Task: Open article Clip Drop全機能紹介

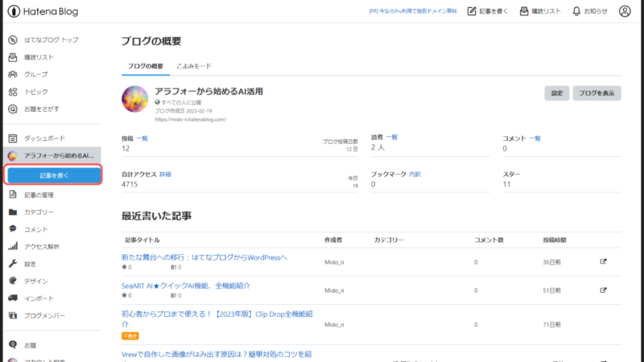Action: point(217,319)
